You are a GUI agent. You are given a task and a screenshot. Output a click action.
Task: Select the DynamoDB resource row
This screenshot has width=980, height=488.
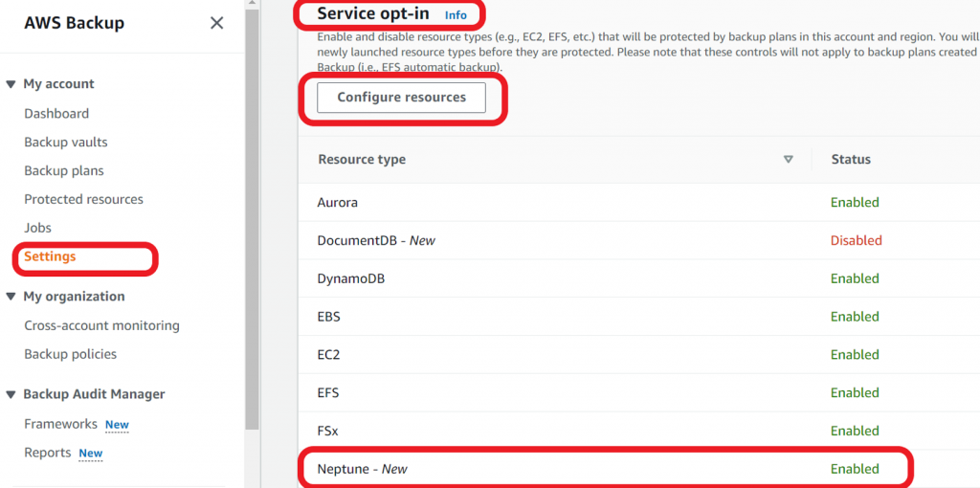[x=638, y=278]
